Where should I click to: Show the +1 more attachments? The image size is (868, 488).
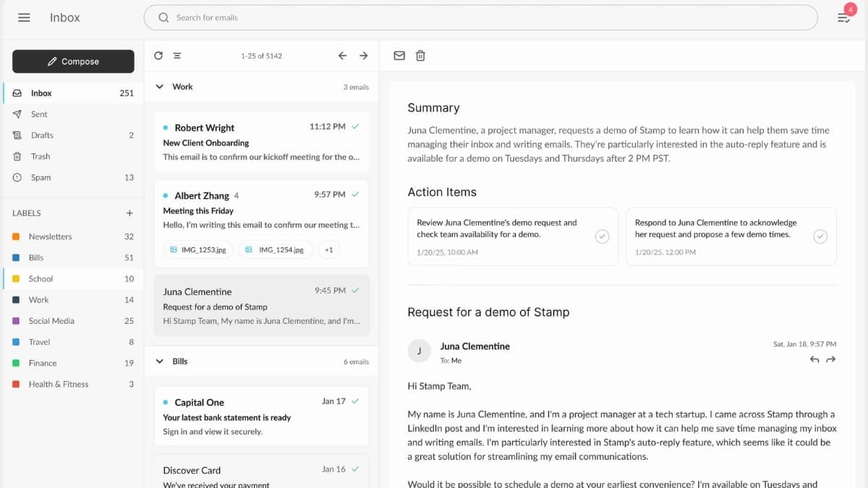click(x=328, y=249)
